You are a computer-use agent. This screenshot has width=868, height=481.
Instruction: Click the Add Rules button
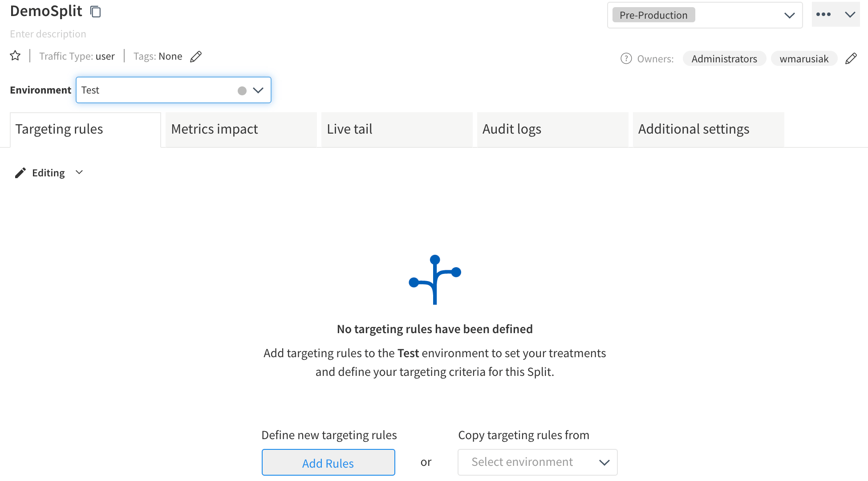pyautogui.click(x=328, y=461)
